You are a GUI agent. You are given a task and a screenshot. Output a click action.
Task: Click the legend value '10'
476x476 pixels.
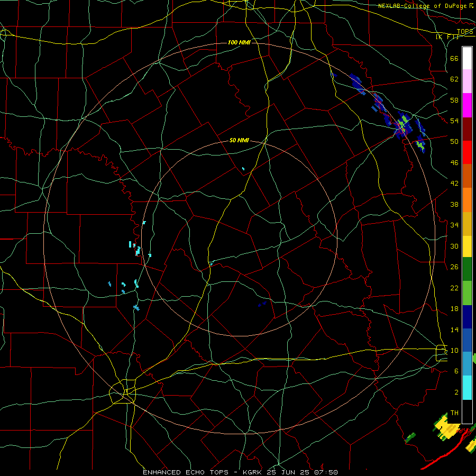454,350
